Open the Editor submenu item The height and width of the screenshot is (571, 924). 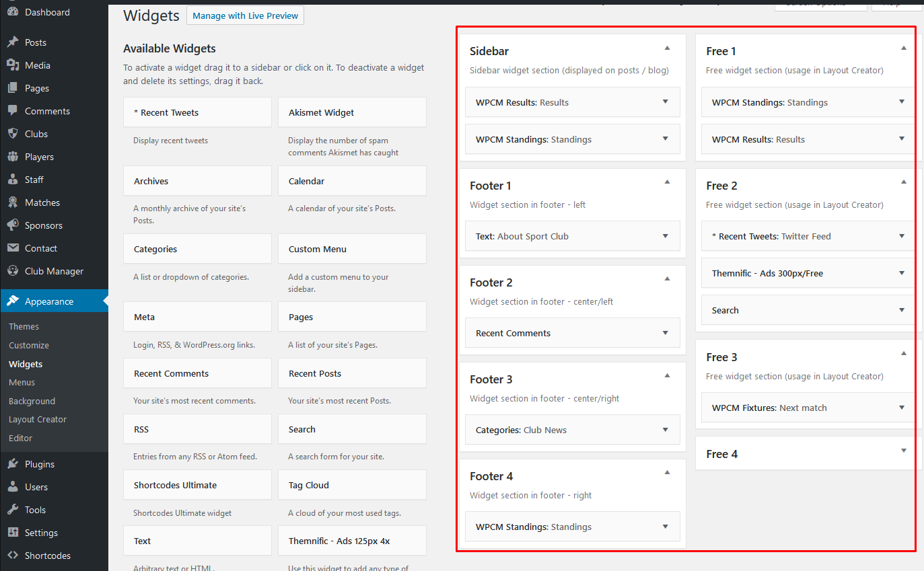pos(21,438)
